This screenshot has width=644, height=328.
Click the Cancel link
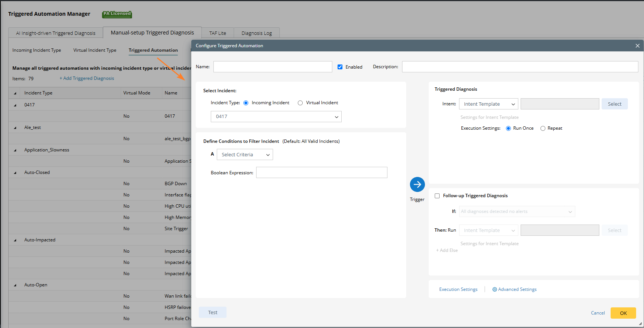click(597, 313)
